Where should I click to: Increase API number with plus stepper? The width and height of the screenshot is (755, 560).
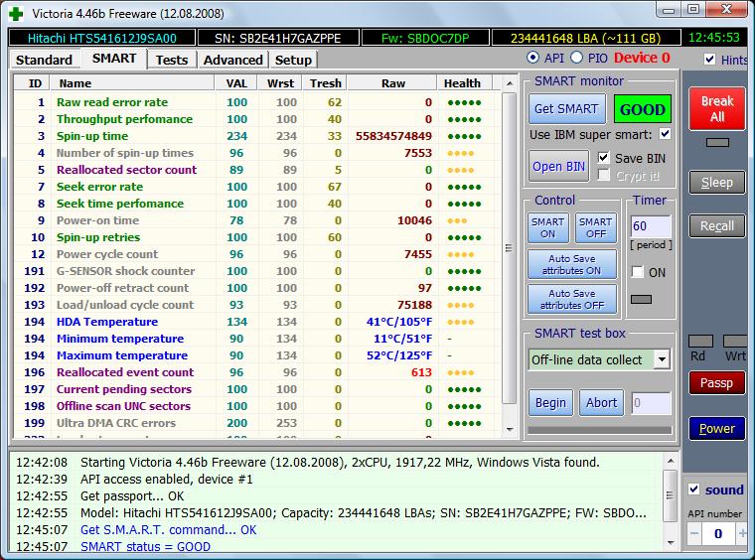pos(742,533)
